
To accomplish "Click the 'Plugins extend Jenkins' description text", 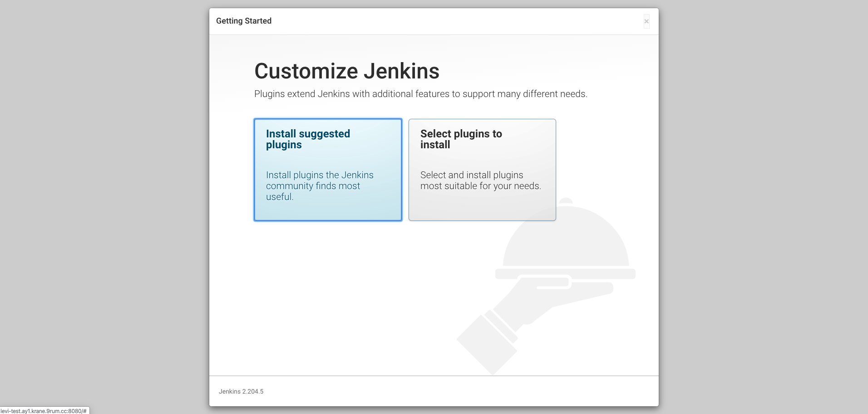I will point(421,94).
